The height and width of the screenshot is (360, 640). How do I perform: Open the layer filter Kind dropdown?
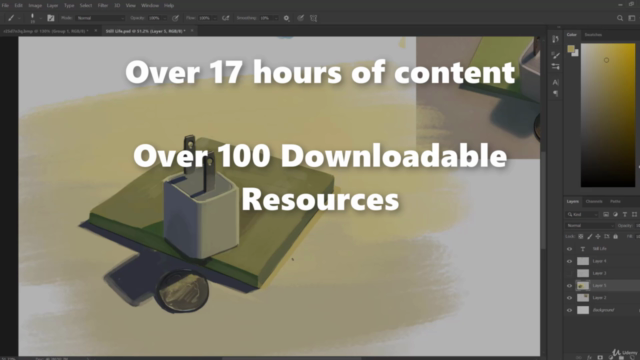582,214
